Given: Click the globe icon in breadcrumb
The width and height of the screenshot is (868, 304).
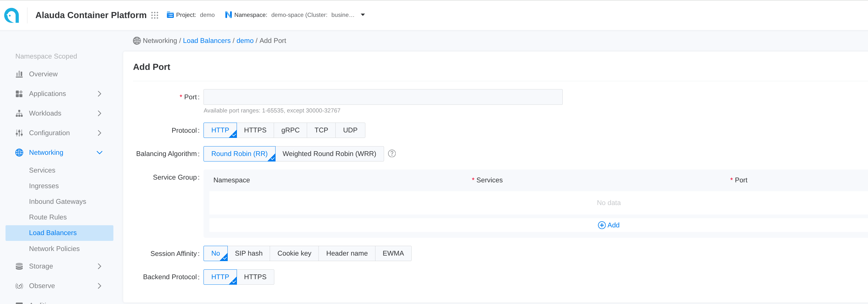Looking at the screenshot, I should [x=137, y=41].
